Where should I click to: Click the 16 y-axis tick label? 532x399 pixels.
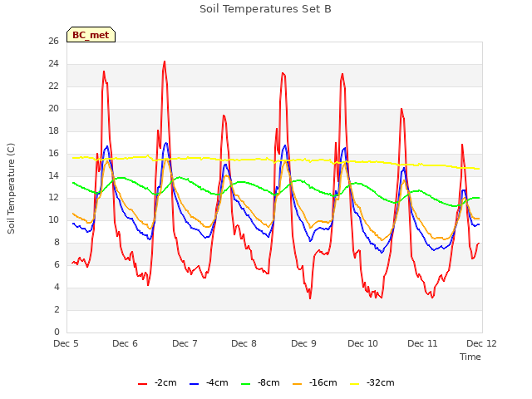pos(53,153)
